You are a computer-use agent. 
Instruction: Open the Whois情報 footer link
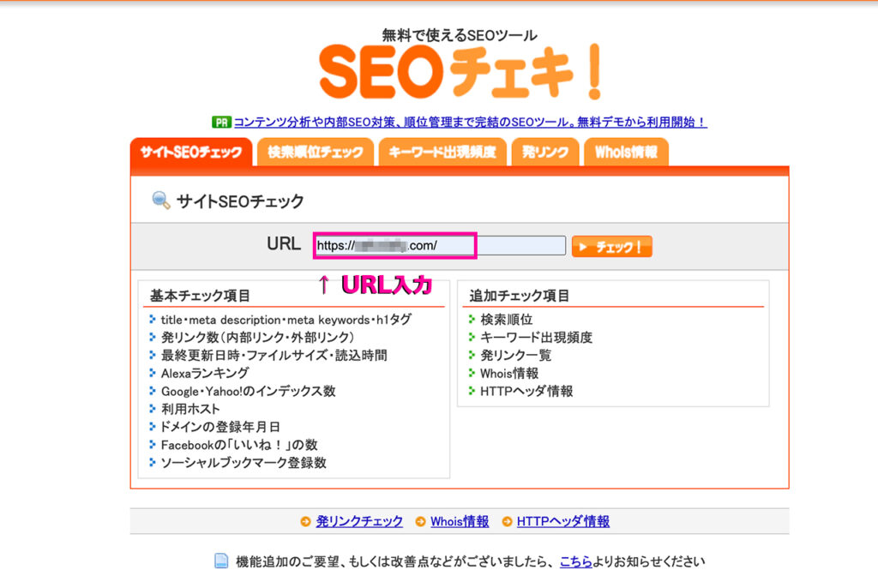coord(460,521)
